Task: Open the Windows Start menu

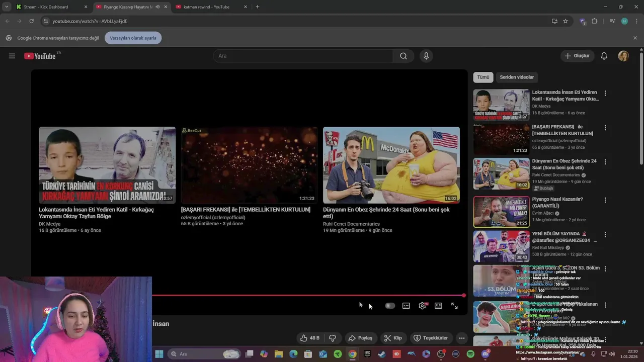Action: point(159,354)
